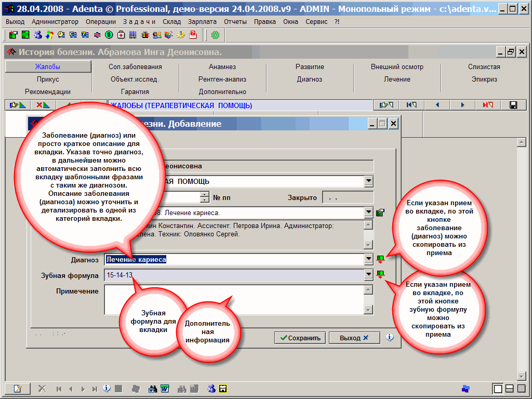This screenshot has height=399, width=532.
Task: Click the floppy disk save icon
Action: point(513,105)
